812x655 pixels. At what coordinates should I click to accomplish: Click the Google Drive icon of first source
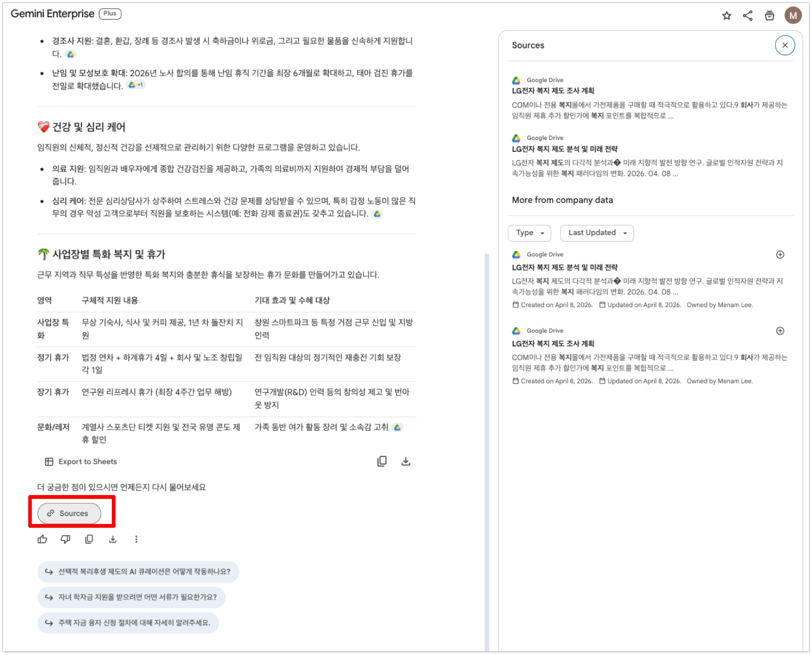(x=516, y=80)
